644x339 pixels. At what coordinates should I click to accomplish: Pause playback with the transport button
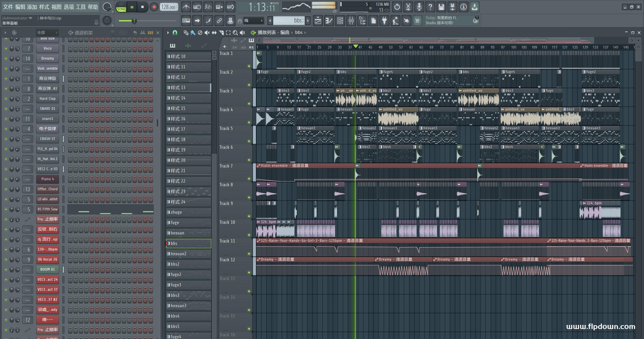pos(132,7)
